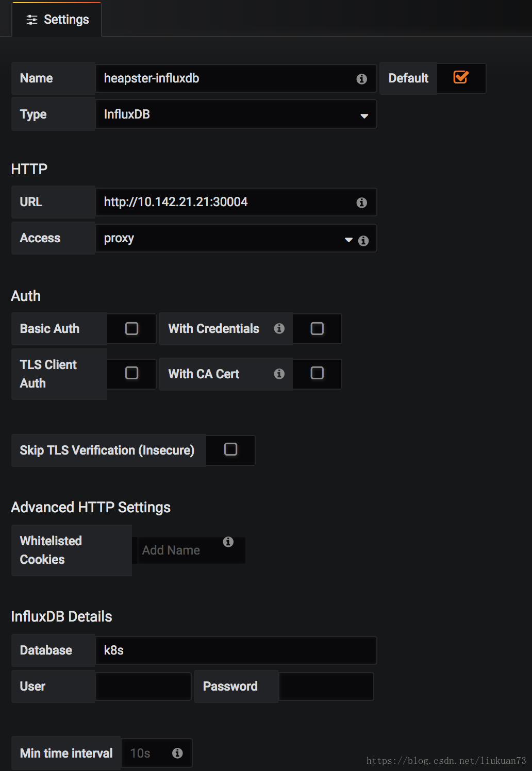
Task: Enable the Basic Auth checkbox
Action: [x=132, y=328]
